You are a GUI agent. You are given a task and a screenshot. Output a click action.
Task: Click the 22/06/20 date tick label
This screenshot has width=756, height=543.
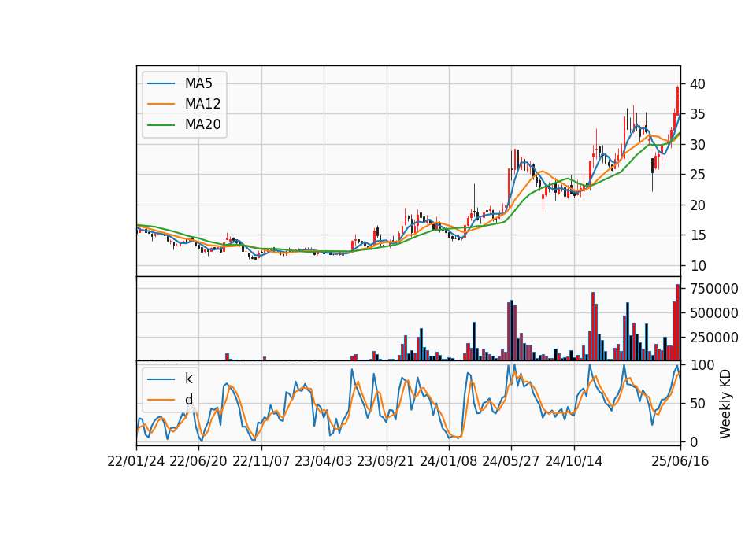(x=198, y=461)
